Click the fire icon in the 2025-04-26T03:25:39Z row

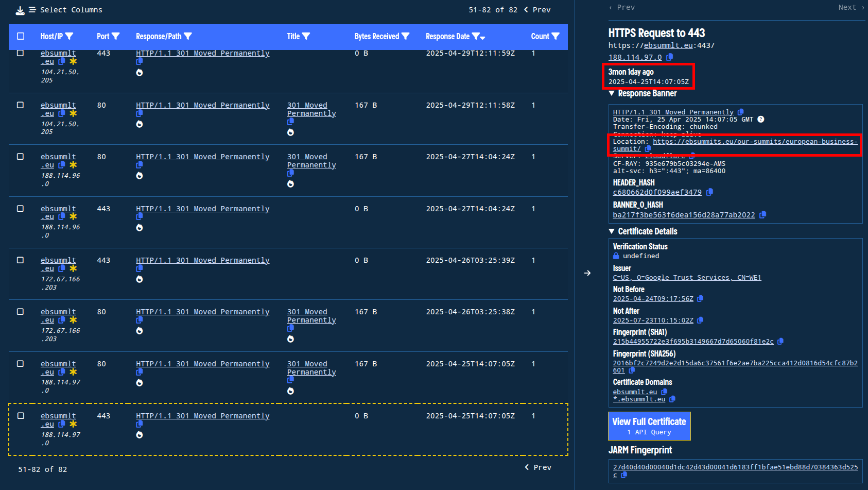point(140,279)
